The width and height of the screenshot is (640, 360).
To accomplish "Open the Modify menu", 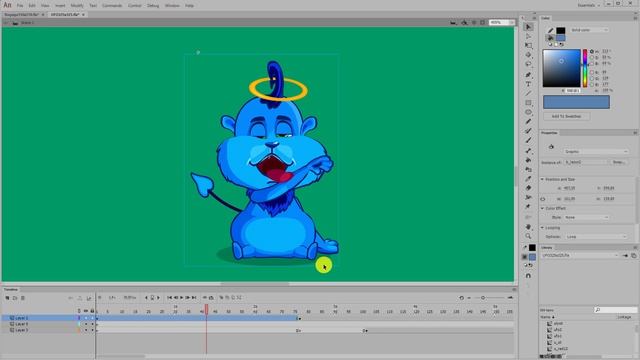I will coord(77,6).
